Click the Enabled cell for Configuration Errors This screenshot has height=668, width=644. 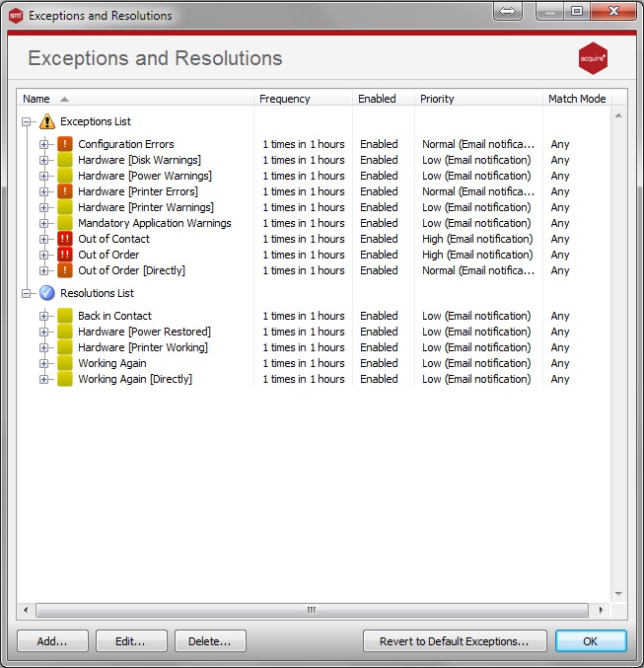379,144
